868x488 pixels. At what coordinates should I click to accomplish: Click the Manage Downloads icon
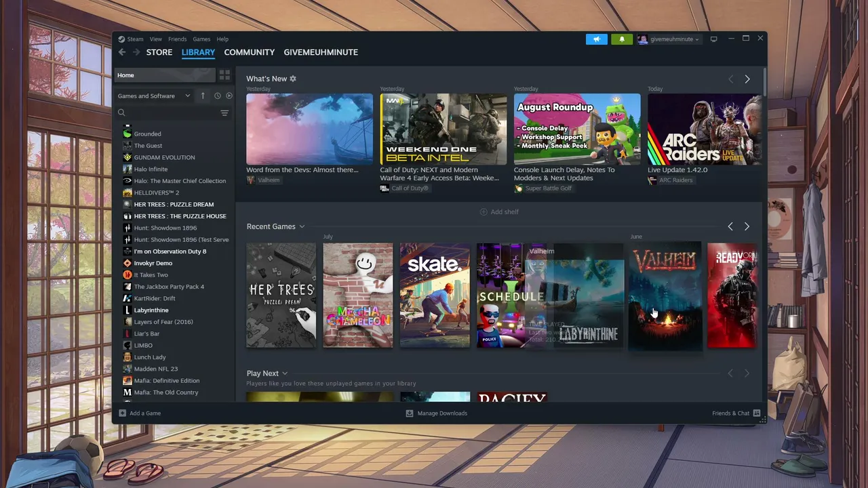pyautogui.click(x=409, y=413)
